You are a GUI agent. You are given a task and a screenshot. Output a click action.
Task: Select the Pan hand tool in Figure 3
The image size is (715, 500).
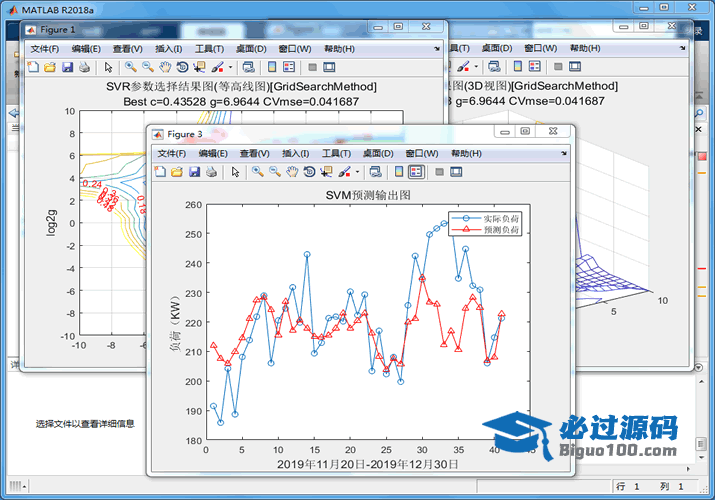coord(291,172)
